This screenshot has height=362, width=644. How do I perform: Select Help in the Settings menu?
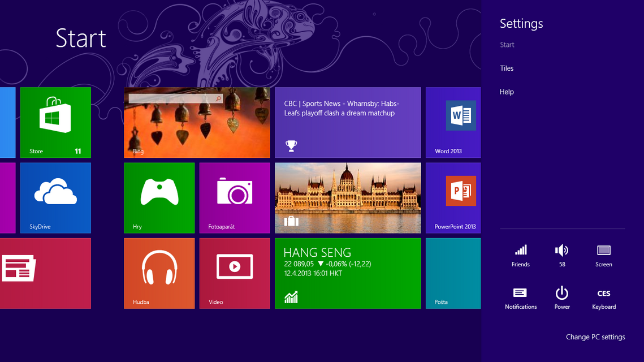coord(507,92)
